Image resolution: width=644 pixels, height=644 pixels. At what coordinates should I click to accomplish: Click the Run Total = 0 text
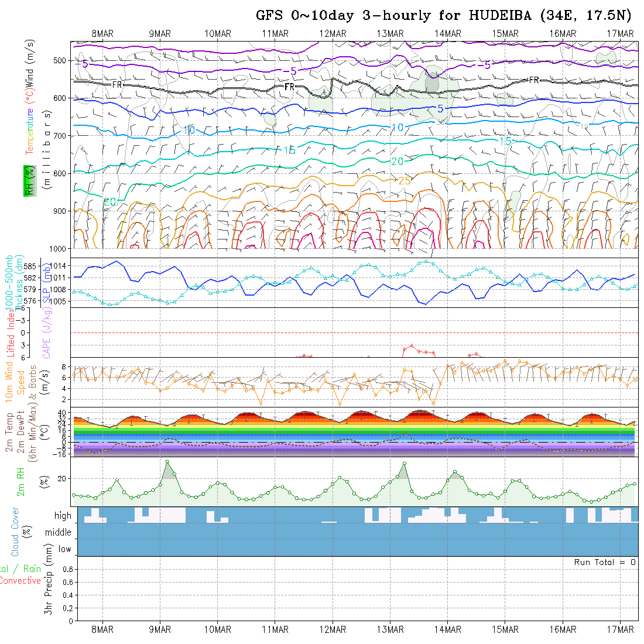(x=605, y=562)
